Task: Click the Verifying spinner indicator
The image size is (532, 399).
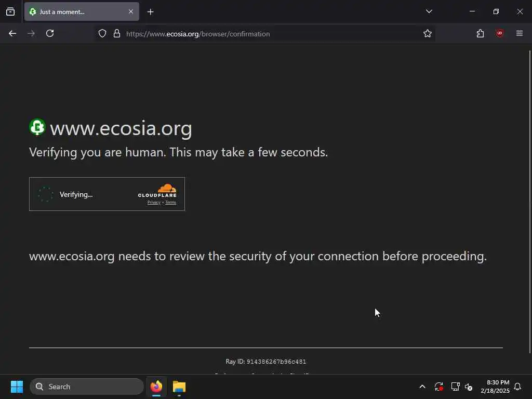Action: 46,194
